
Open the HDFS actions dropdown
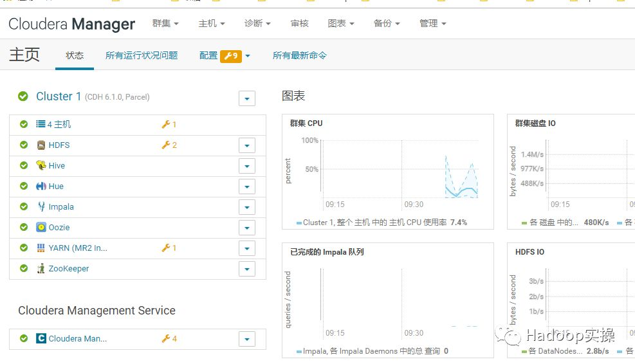coord(247,146)
